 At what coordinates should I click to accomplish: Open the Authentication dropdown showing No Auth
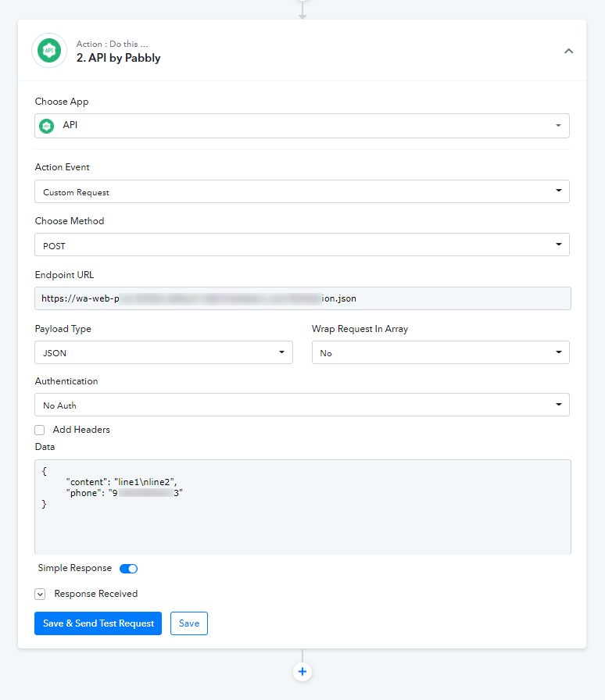302,405
